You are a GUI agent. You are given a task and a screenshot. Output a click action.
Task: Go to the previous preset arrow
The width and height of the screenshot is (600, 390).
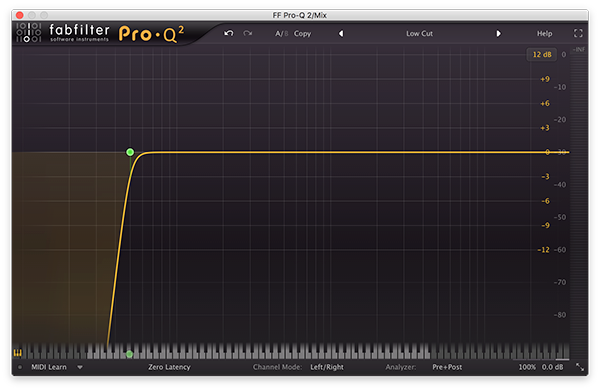point(341,34)
